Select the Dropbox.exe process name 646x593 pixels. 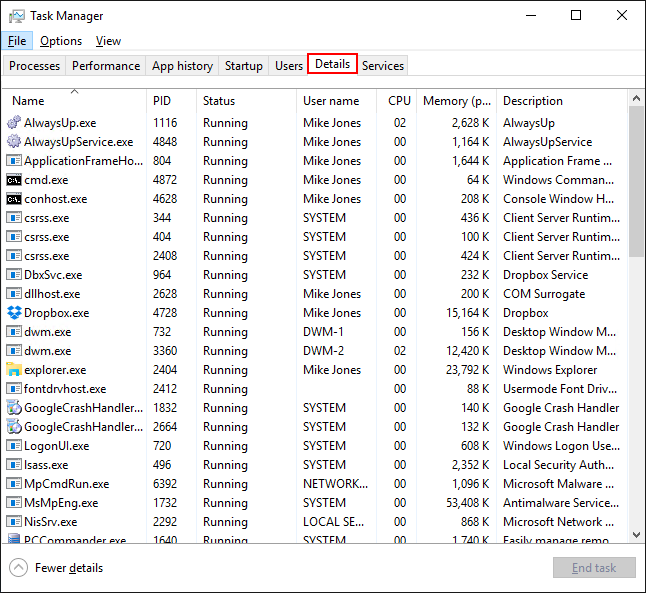(x=56, y=313)
